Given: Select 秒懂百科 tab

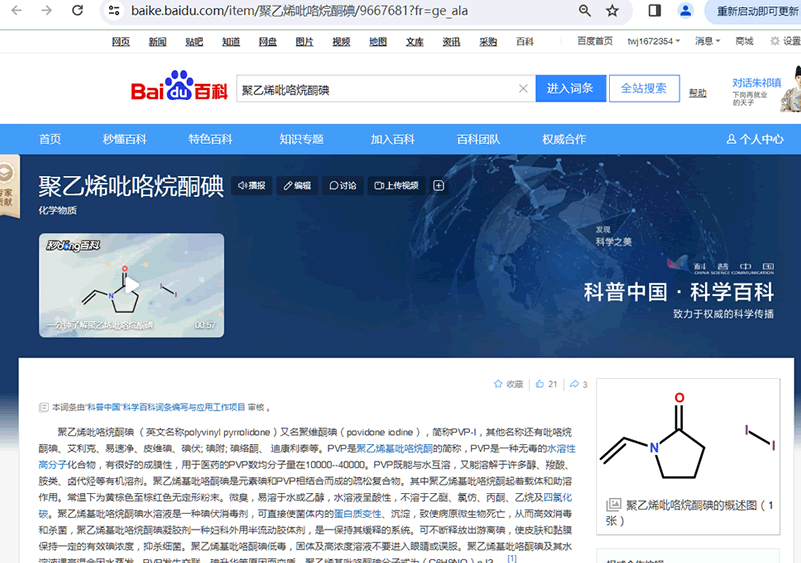Looking at the screenshot, I should pyautogui.click(x=125, y=139).
